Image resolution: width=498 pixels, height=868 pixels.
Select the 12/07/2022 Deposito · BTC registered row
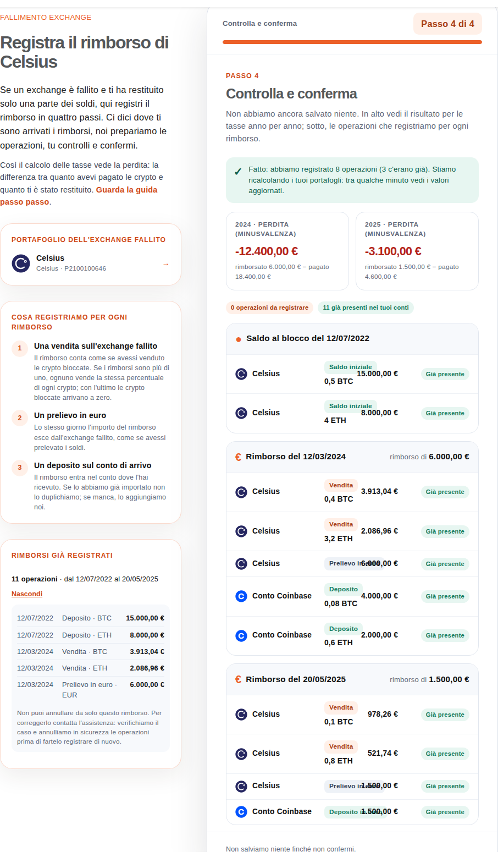click(x=91, y=618)
